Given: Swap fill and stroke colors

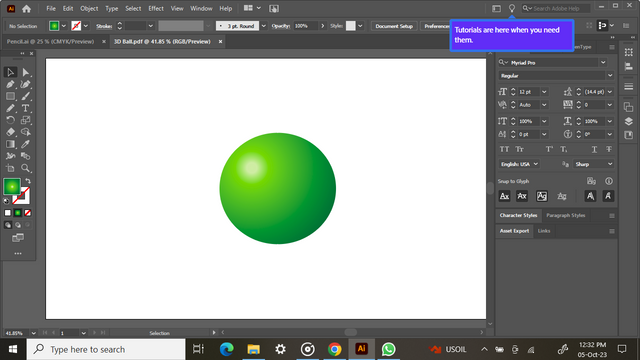Looking at the screenshot, I should point(28,181).
